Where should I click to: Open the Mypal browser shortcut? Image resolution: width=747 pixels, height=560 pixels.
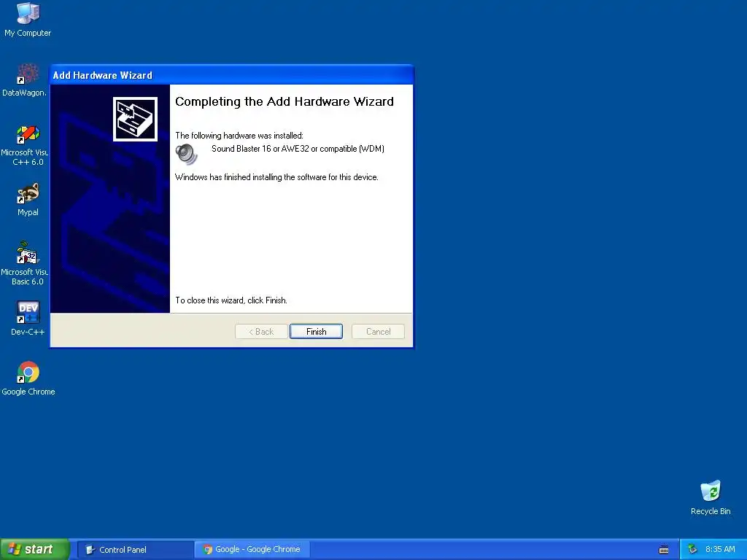[28, 200]
